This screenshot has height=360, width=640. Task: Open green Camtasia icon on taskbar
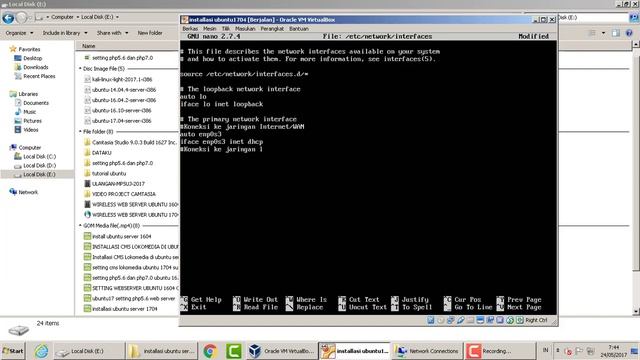click(233, 351)
